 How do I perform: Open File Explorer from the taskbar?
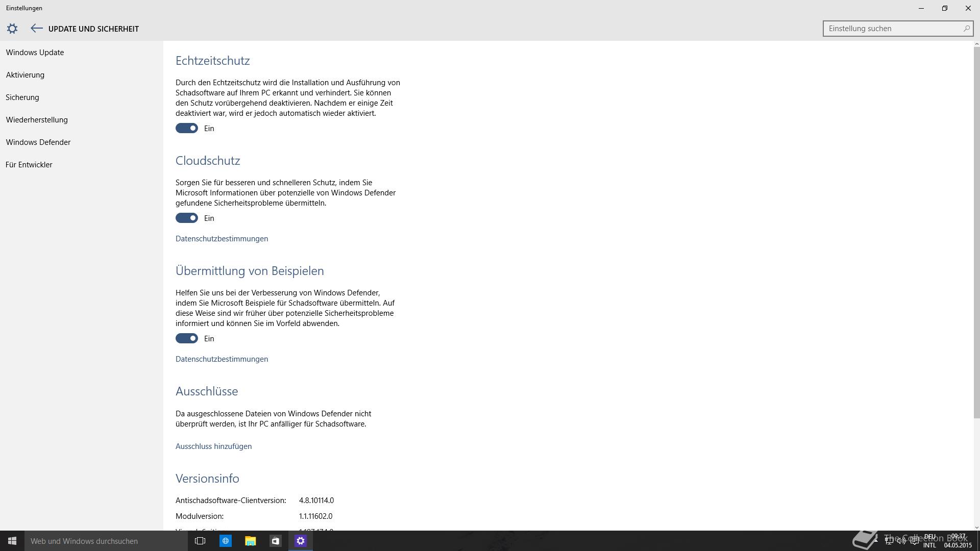(x=250, y=541)
